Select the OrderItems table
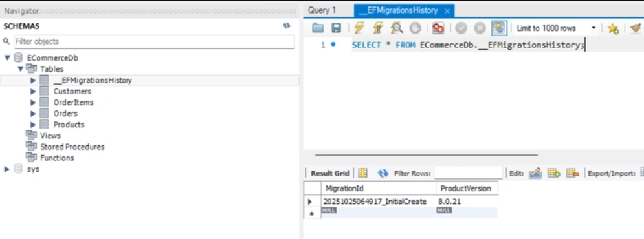The image size is (644, 239). (x=74, y=103)
